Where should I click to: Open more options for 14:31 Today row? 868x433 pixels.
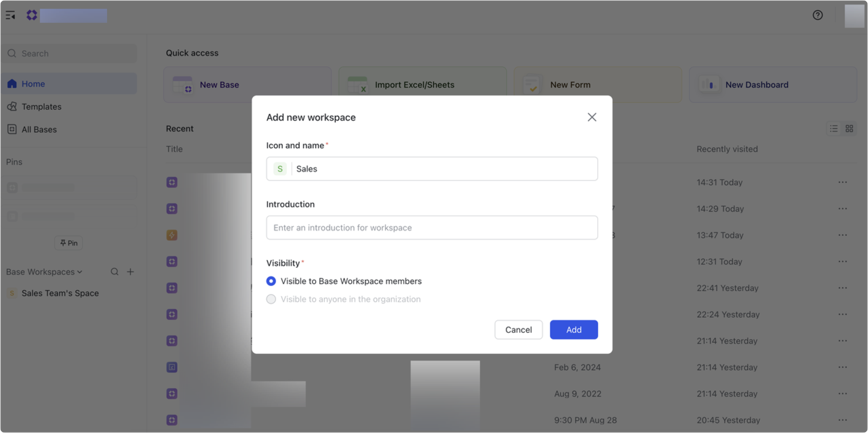point(843,182)
